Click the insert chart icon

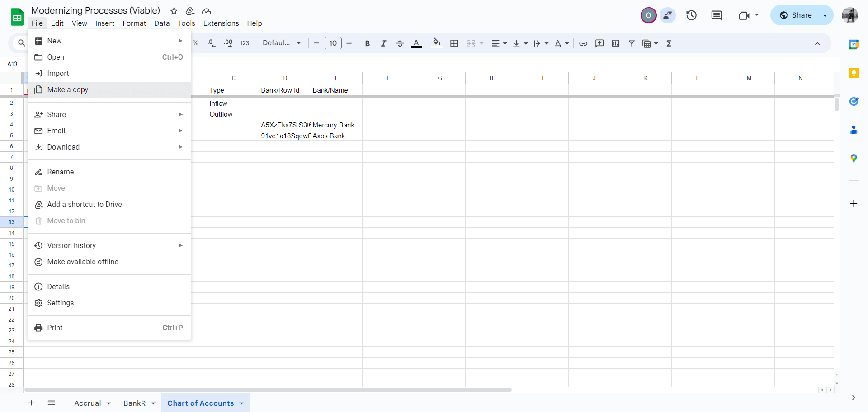[x=616, y=43]
